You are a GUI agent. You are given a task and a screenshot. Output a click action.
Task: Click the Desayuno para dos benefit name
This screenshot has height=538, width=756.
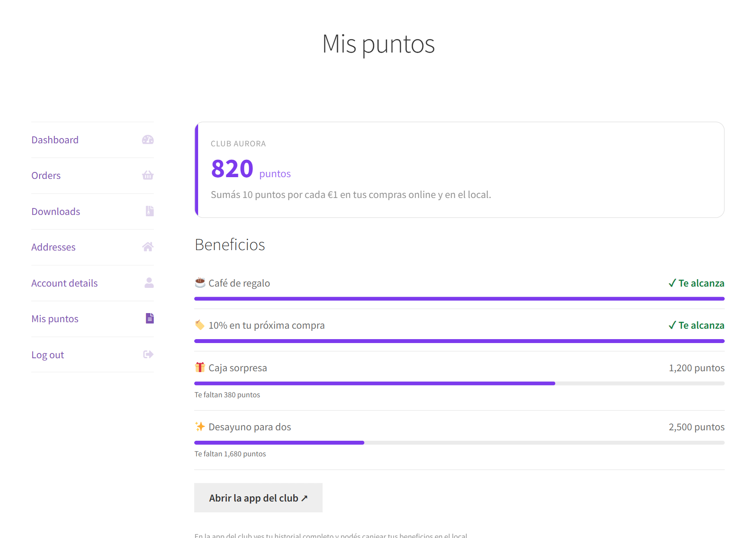point(250,427)
